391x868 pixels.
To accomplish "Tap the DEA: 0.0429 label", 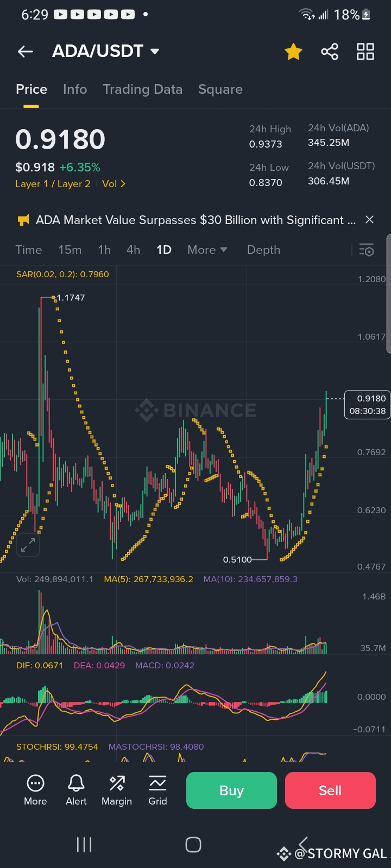I will [x=99, y=666].
